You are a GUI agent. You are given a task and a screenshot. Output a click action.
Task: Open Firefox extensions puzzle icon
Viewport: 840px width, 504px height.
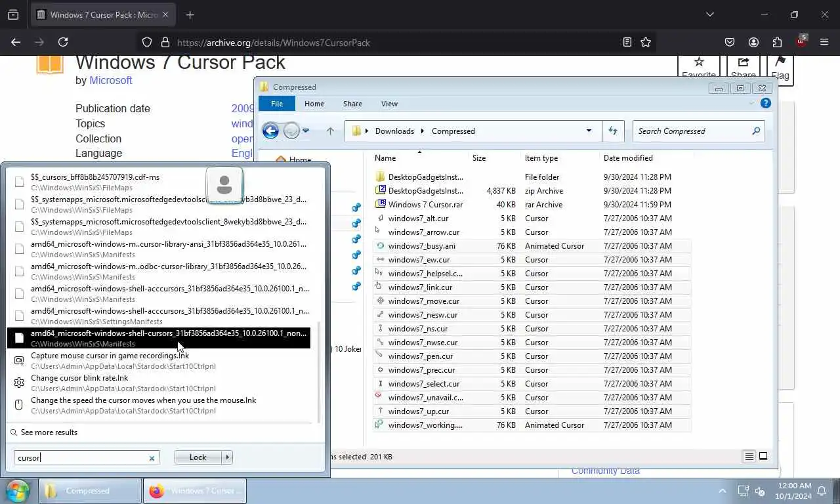pyautogui.click(x=777, y=42)
